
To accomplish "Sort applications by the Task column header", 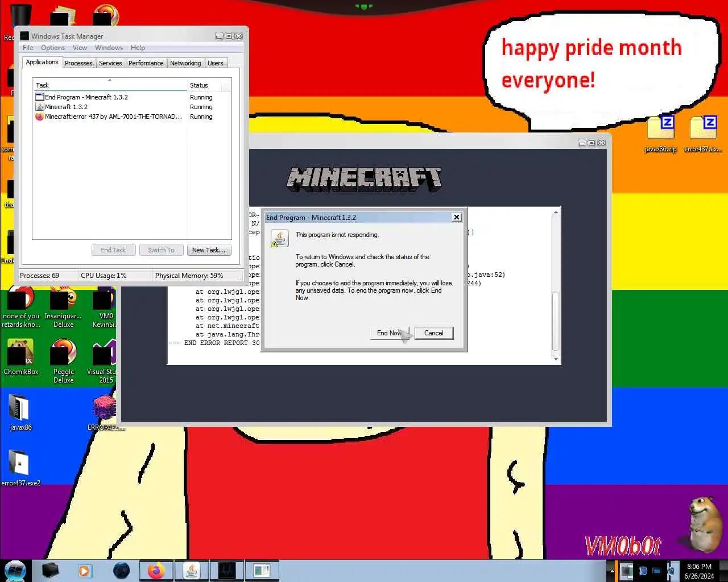I will click(110, 85).
